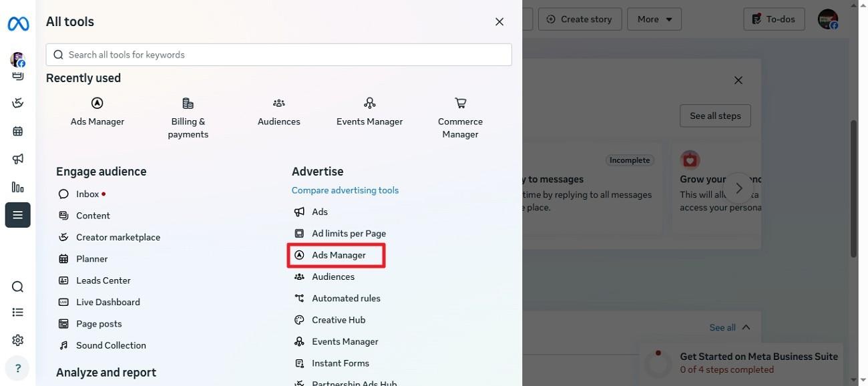Open Leads Center tool
The height and width of the screenshot is (386, 868).
pos(103,280)
